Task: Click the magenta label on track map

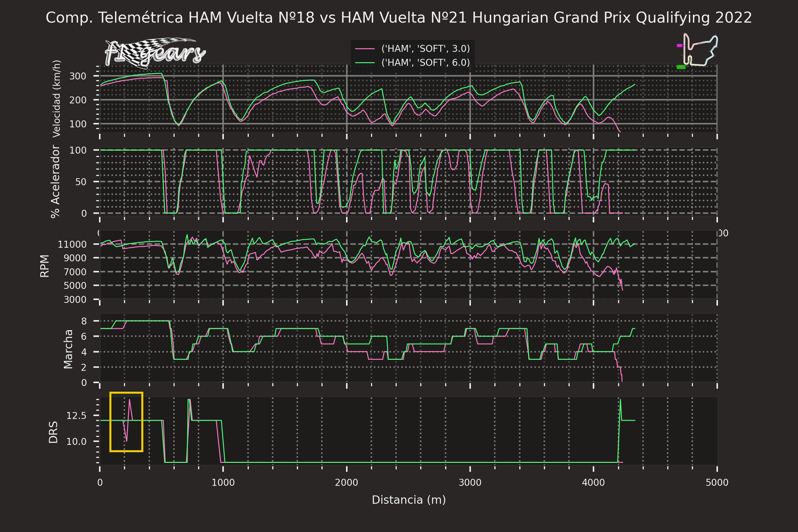Action: [x=679, y=46]
